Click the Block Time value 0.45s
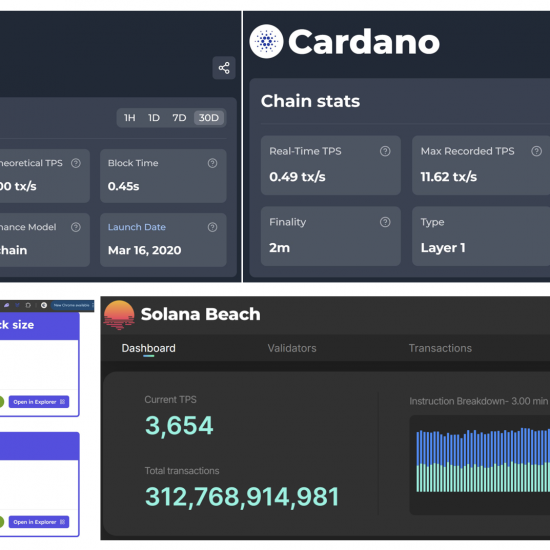 [123, 186]
